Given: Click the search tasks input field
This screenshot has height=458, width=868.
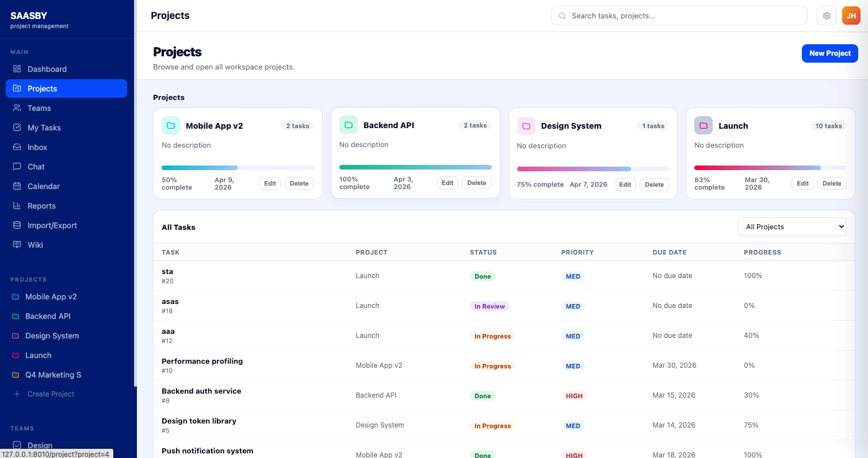Looking at the screenshot, I should point(679,16).
